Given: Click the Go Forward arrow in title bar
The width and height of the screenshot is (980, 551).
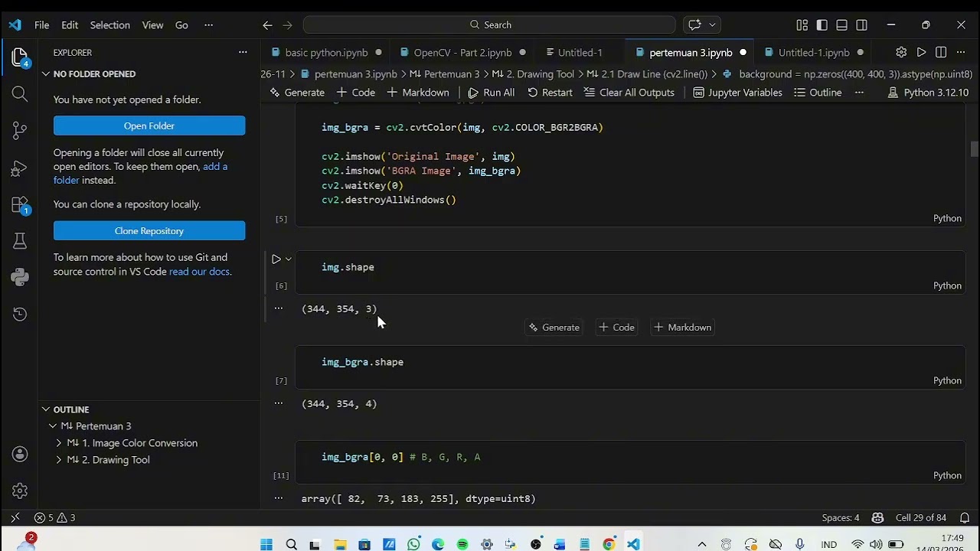Looking at the screenshot, I should (x=288, y=25).
